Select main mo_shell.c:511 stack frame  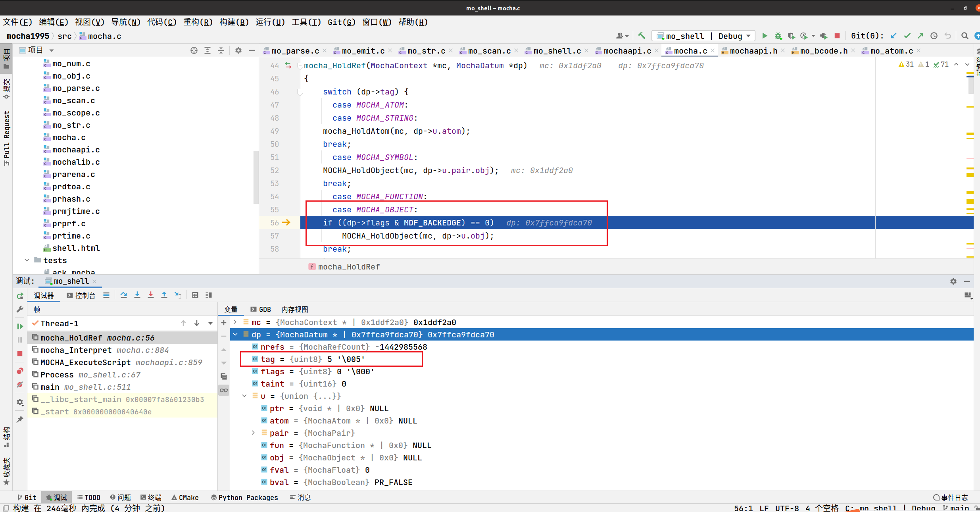coord(123,387)
